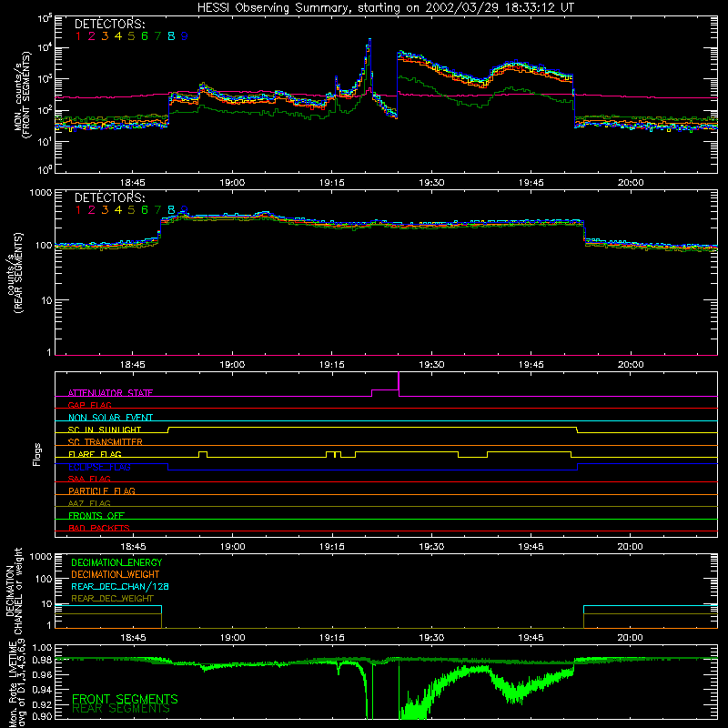Screen dimensions: 728x728
Task: Click the DECIMATION_WEIGHT legend entry
Action: [x=116, y=574]
